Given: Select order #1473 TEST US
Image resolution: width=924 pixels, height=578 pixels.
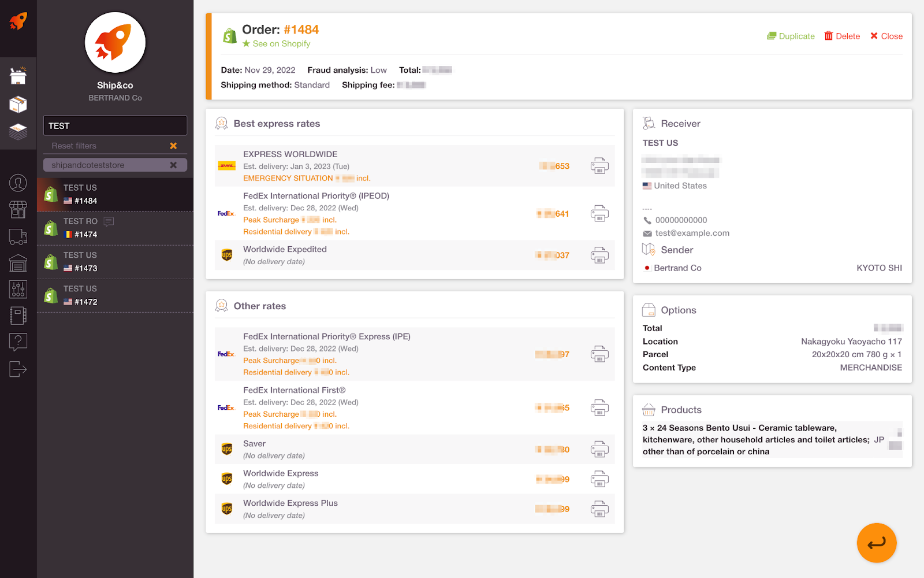Looking at the screenshot, I should point(115,262).
